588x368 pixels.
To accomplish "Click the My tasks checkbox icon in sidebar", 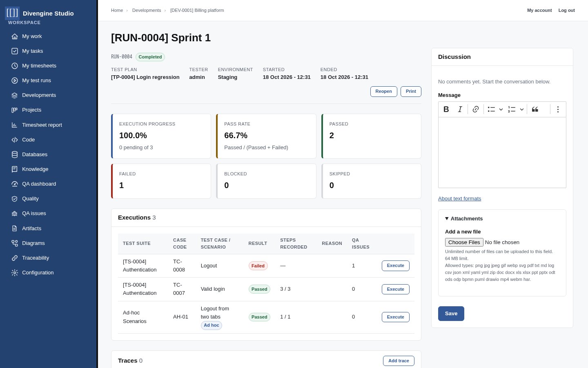I will 15,51.
